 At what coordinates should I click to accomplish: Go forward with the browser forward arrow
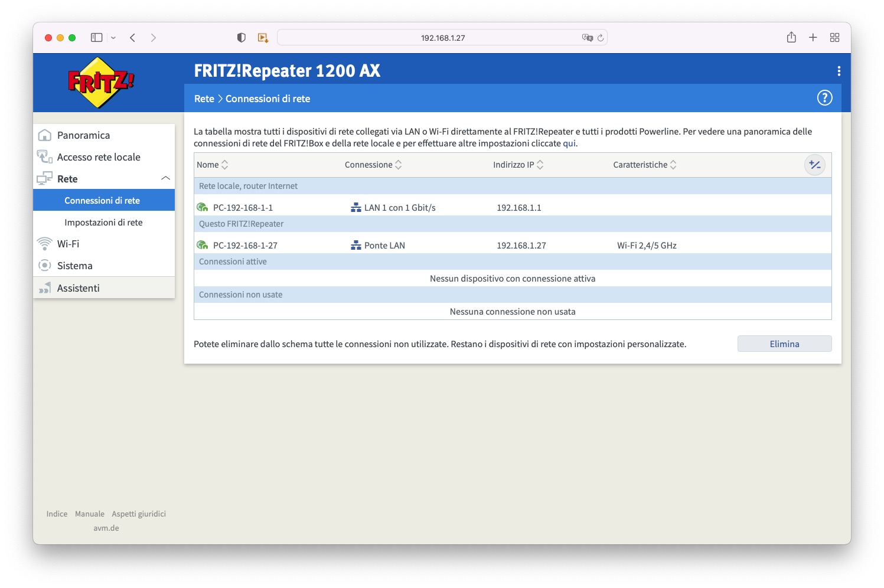tap(154, 37)
